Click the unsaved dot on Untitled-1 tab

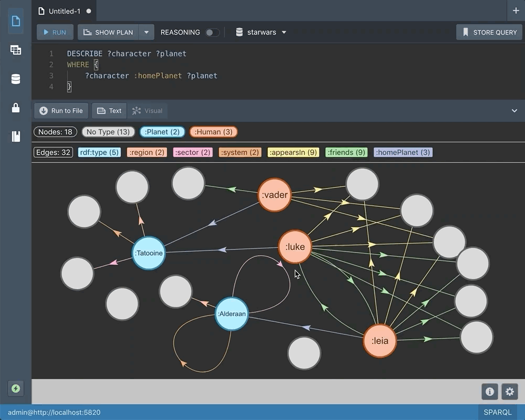click(89, 11)
